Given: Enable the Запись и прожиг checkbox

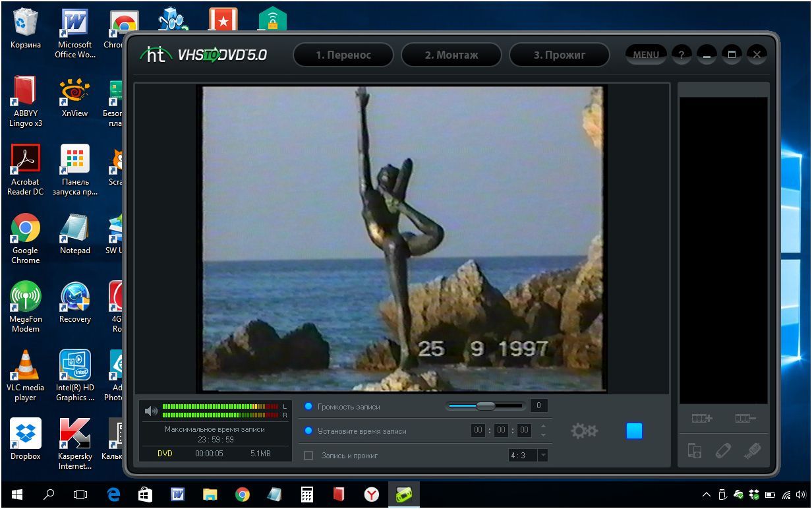Looking at the screenshot, I should [x=308, y=455].
